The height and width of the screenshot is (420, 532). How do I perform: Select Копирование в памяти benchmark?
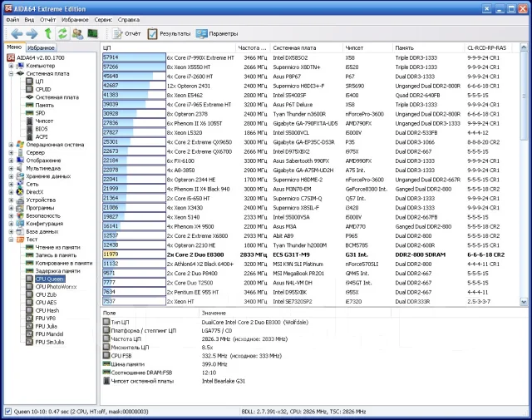tap(64, 263)
